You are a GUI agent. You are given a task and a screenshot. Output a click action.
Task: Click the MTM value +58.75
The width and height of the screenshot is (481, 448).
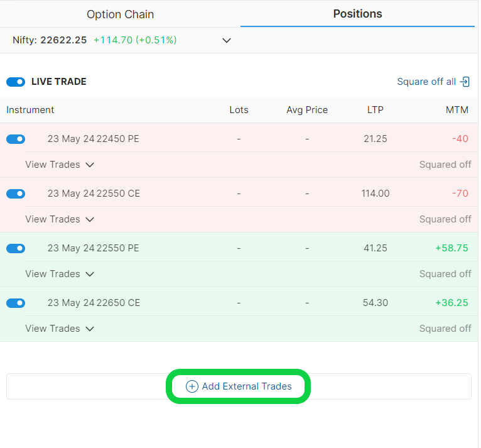click(x=451, y=248)
